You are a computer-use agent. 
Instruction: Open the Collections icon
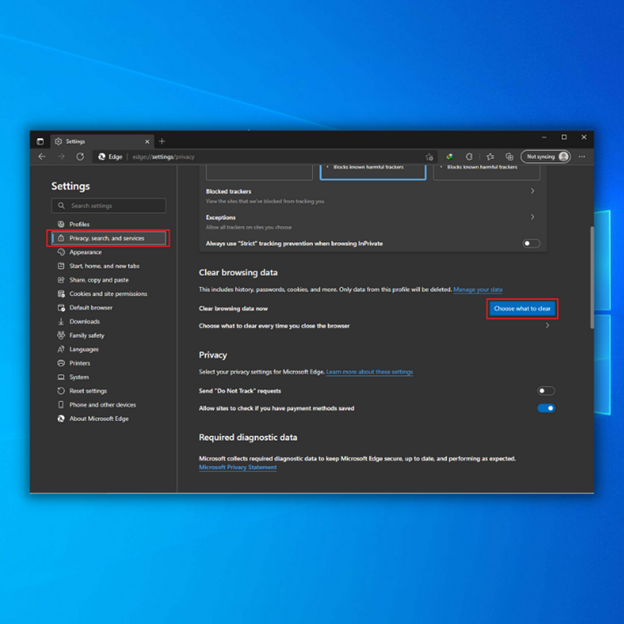[x=509, y=157]
